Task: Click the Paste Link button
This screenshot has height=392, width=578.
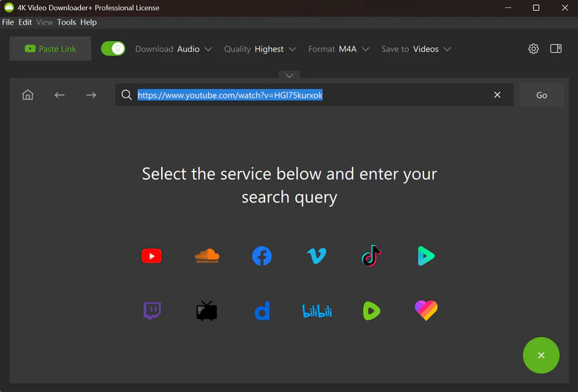Action: (50, 48)
